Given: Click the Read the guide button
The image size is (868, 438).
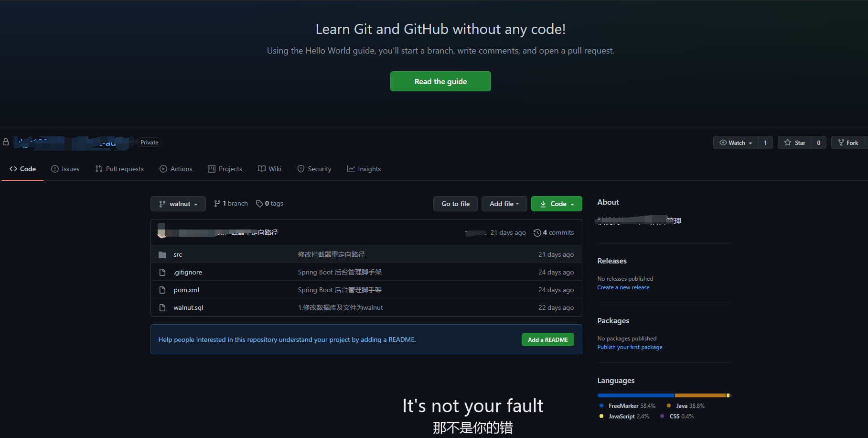Looking at the screenshot, I should click(440, 81).
